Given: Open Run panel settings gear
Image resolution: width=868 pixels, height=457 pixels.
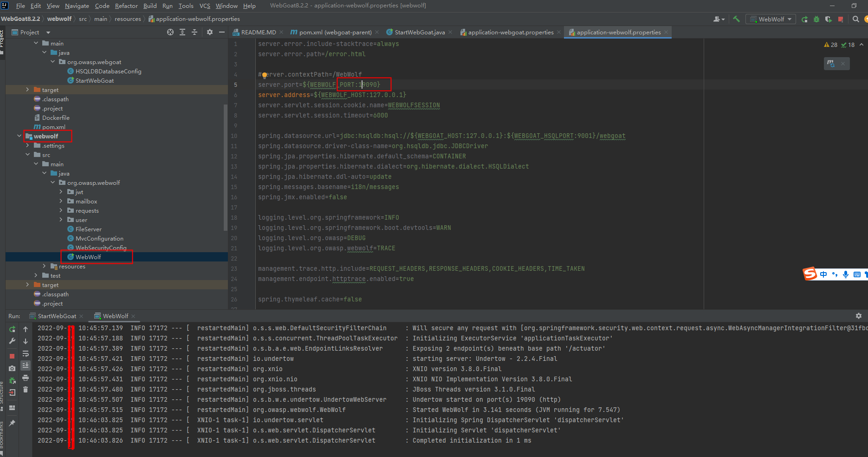Looking at the screenshot, I should pos(859,316).
